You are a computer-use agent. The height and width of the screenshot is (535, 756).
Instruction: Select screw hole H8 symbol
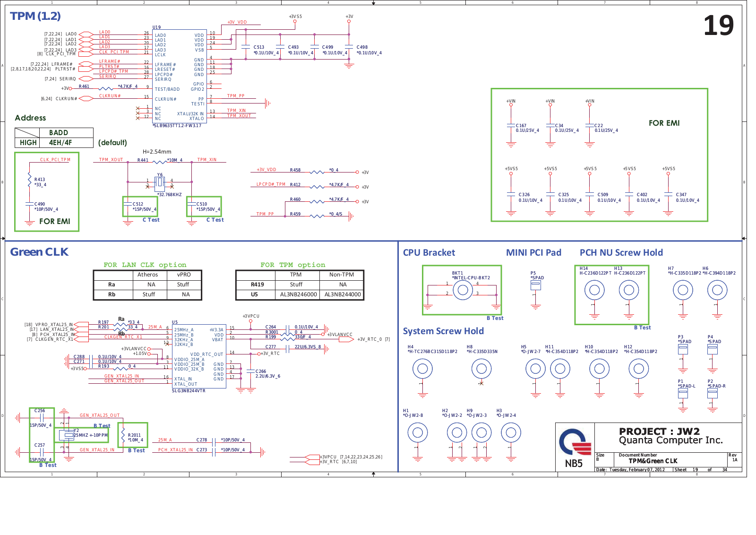click(481, 369)
